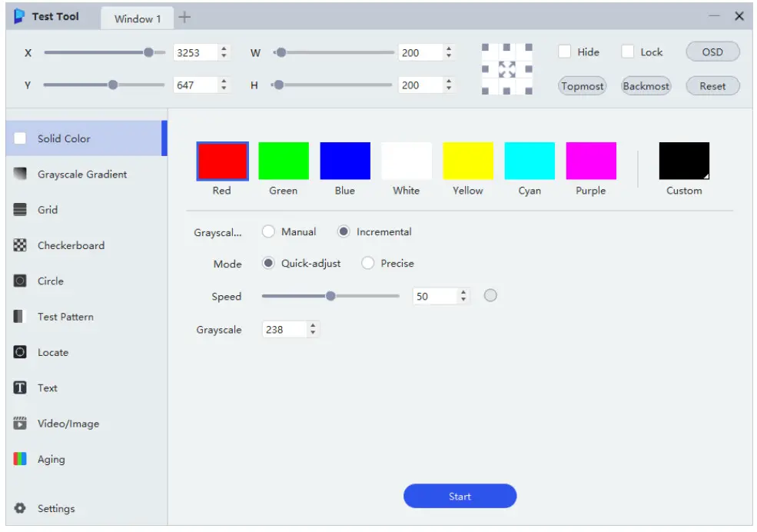Add a new window tab
The height and width of the screenshot is (532, 757).
(186, 15)
